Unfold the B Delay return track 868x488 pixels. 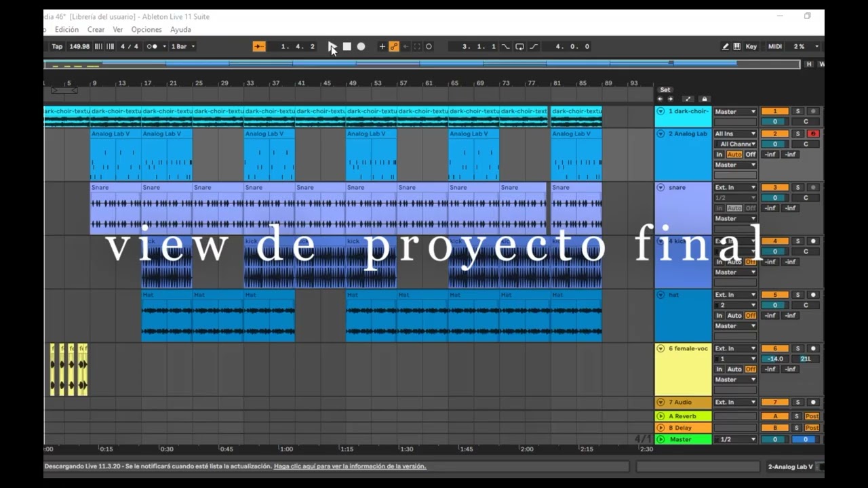tap(660, 428)
